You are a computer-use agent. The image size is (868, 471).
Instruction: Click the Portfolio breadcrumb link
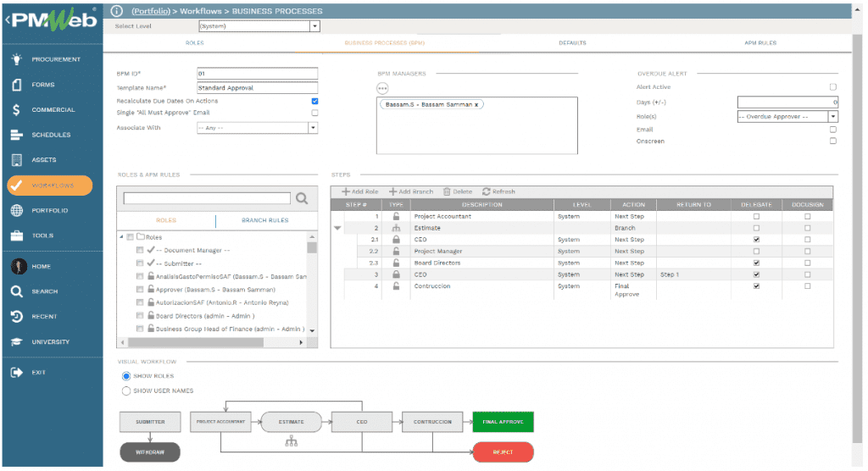pyautogui.click(x=151, y=11)
